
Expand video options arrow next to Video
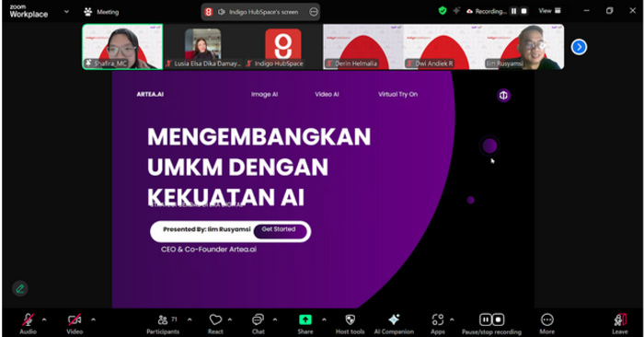tap(93, 320)
